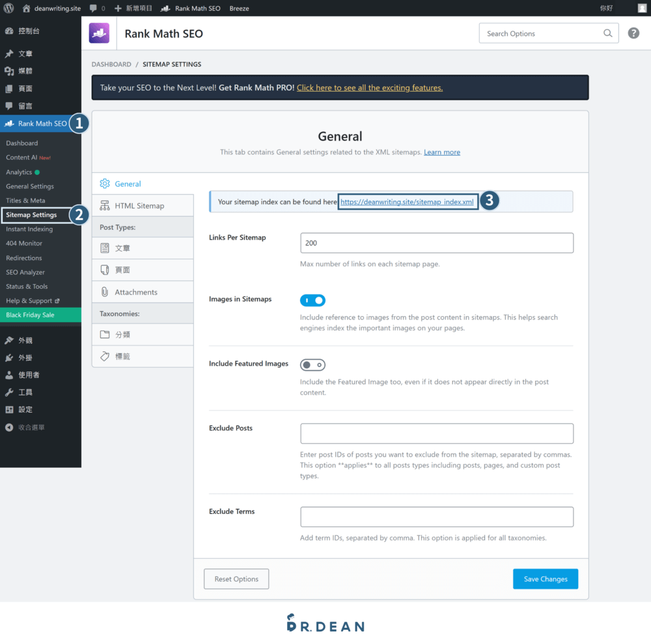Open Rank Math Dashboard submenu
The width and height of the screenshot is (651, 644).
click(x=22, y=143)
